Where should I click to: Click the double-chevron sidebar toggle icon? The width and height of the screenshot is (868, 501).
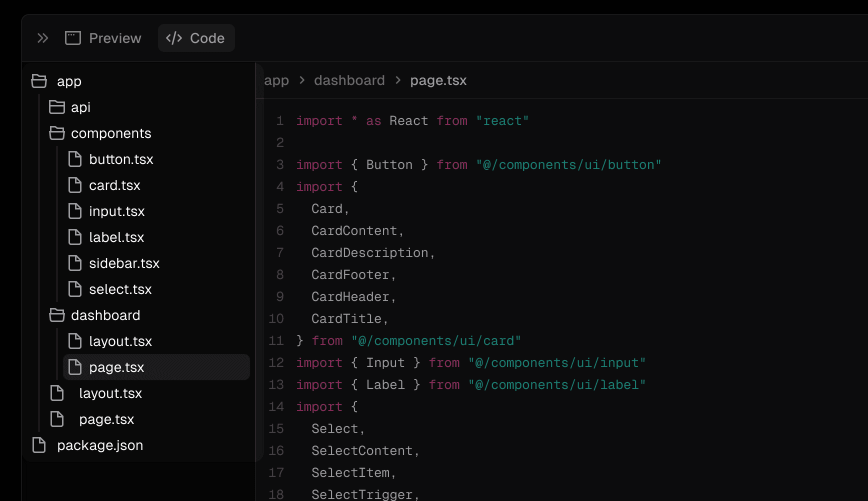[42, 38]
